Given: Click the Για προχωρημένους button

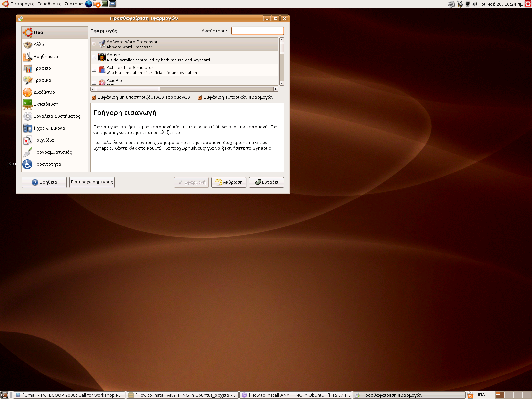Looking at the screenshot, I should [x=92, y=182].
